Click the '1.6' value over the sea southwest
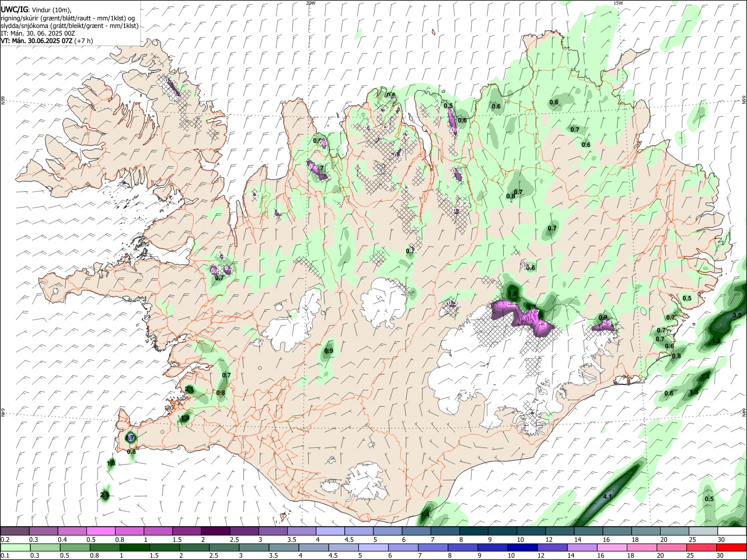 111,463
